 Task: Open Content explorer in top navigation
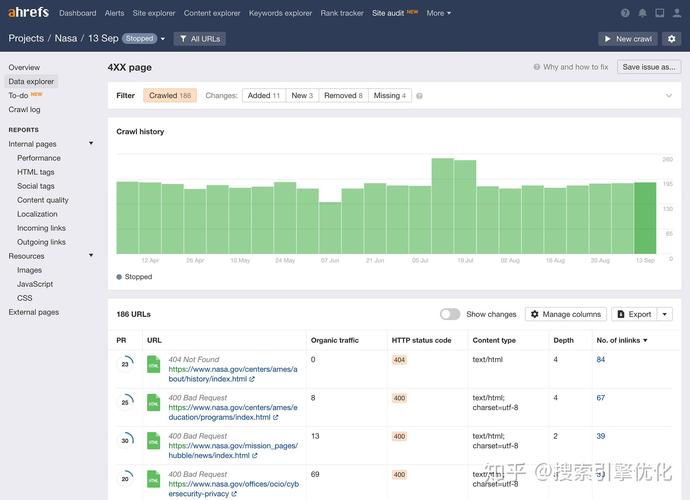coord(212,13)
